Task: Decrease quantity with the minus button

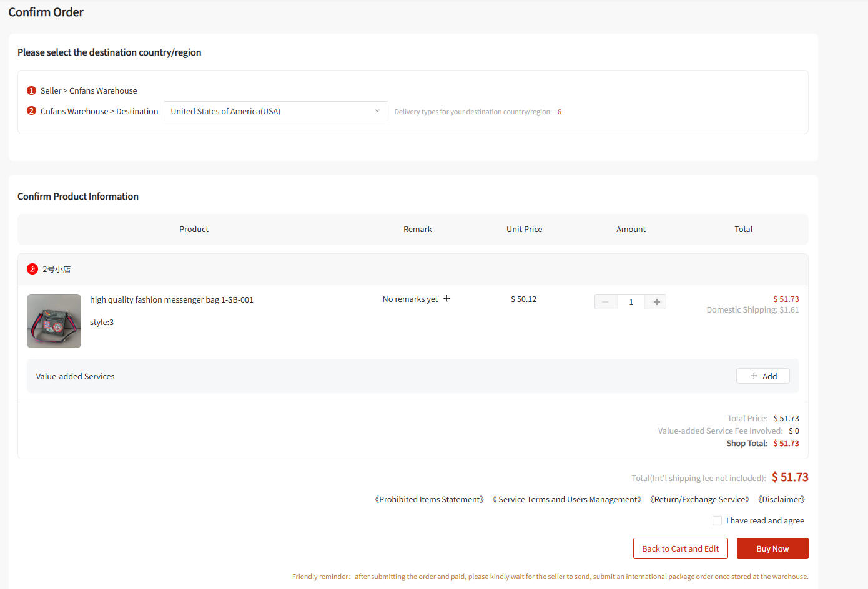Action: tap(605, 302)
